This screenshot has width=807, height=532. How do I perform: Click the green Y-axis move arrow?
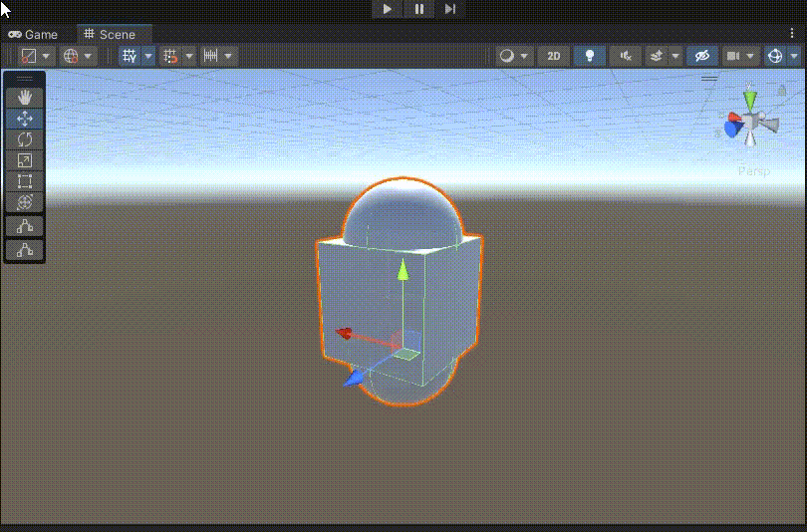403,270
